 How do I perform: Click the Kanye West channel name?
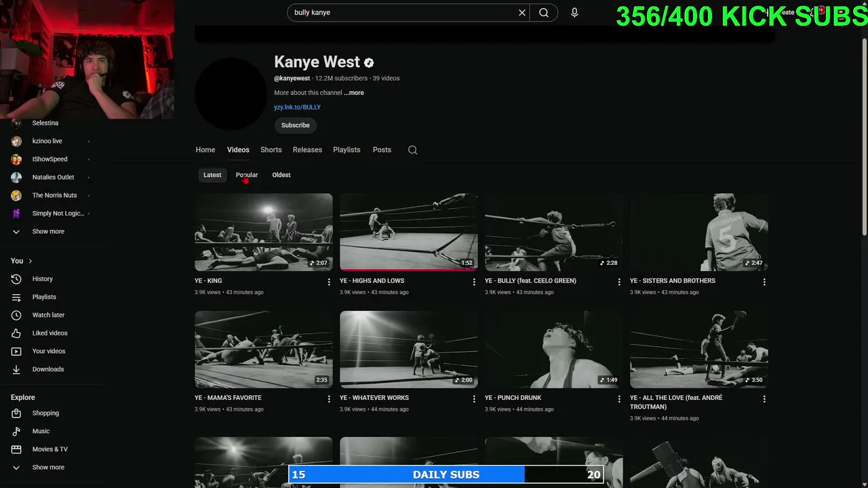tap(317, 62)
